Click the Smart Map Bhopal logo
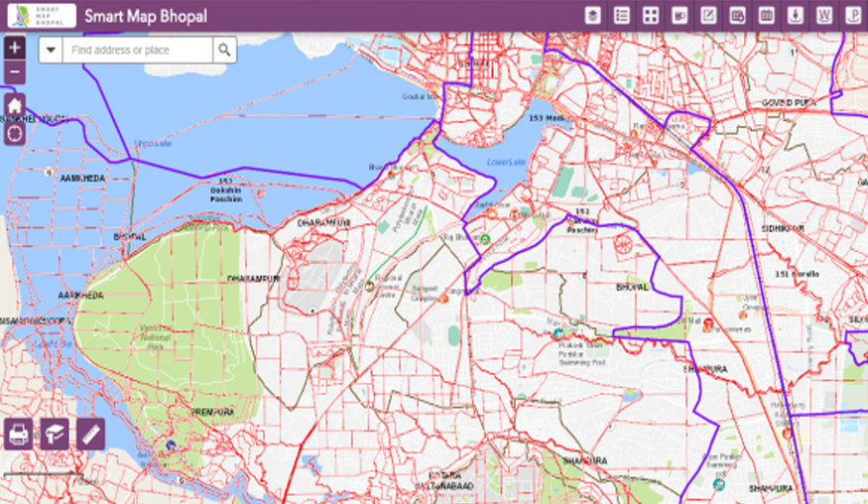 (x=41, y=16)
